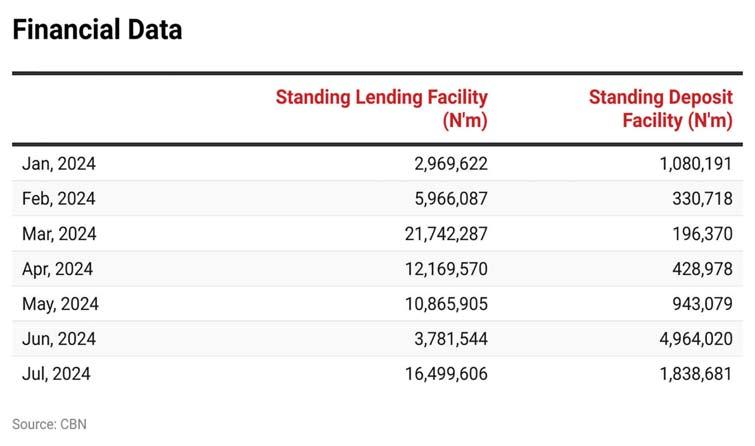
Task: Click the Apr, 2024 row label
Action: (58, 269)
